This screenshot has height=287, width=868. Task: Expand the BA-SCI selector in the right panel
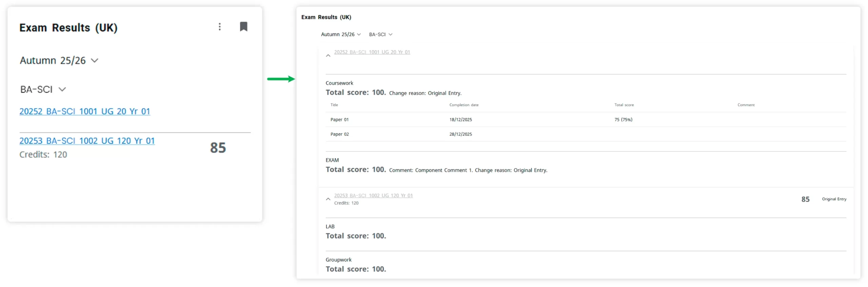tap(380, 34)
